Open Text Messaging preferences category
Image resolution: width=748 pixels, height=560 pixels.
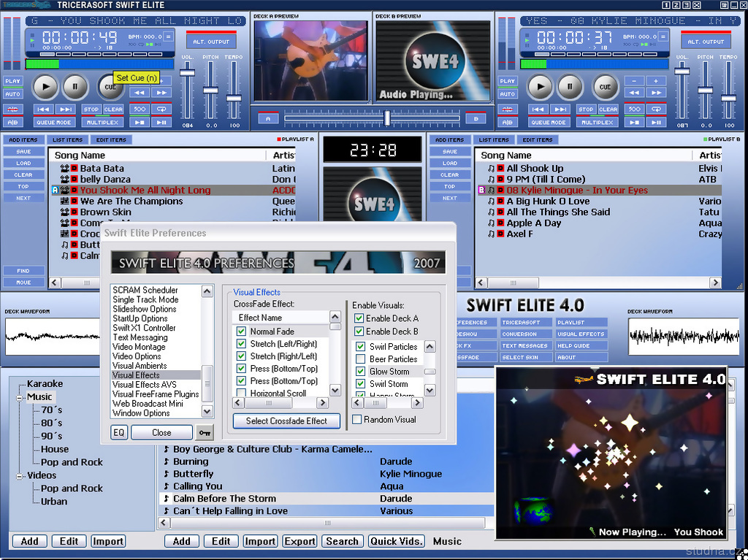point(140,337)
